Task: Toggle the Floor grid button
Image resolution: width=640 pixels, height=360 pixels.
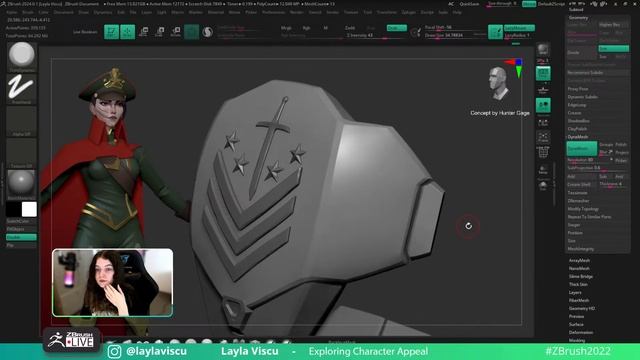Action: pyautogui.click(x=543, y=90)
